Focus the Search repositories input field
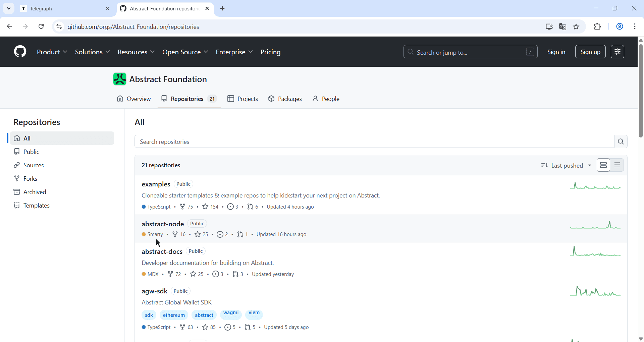Viewport: 644px width, 342px height. point(374,141)
